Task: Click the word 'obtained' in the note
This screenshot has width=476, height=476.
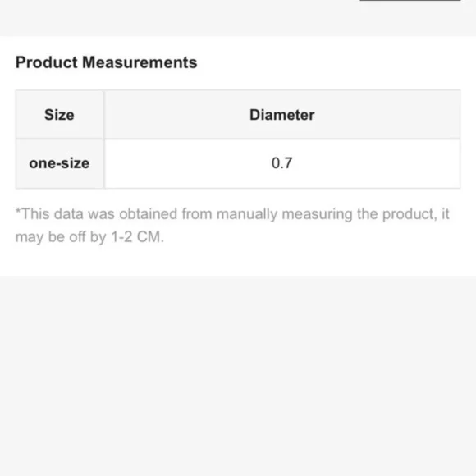Action: point(149,214)
